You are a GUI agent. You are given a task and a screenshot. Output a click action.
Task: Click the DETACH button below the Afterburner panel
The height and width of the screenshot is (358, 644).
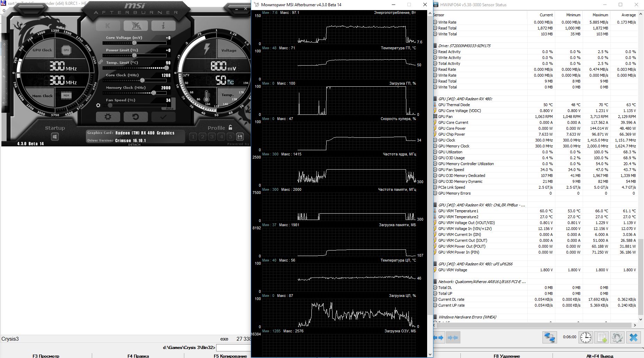coord(134,145)
